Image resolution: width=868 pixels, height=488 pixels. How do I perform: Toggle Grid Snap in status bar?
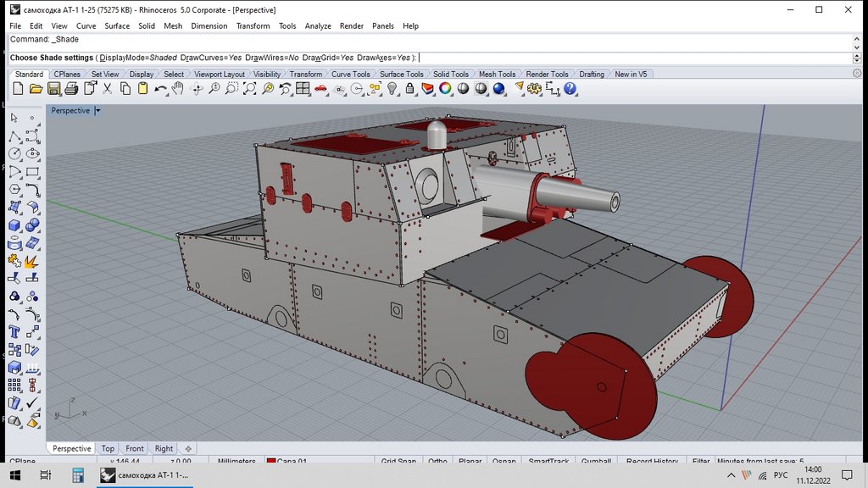(398, 462)
